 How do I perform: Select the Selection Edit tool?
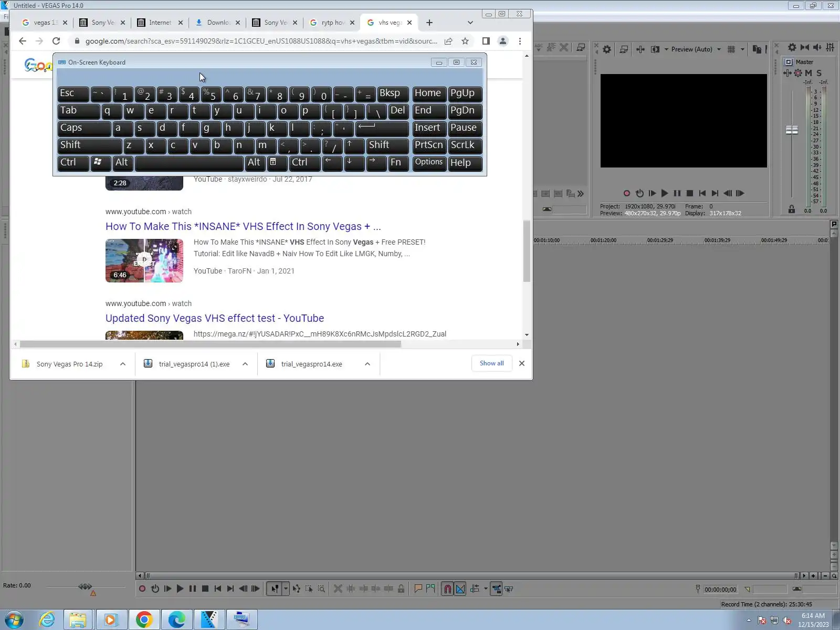[309, 589]
